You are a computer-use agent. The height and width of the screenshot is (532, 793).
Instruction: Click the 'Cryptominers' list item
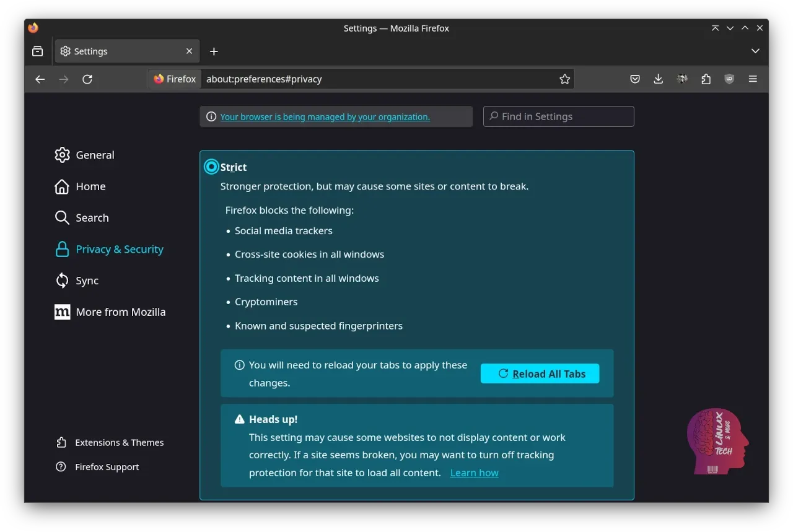(266, 302)
